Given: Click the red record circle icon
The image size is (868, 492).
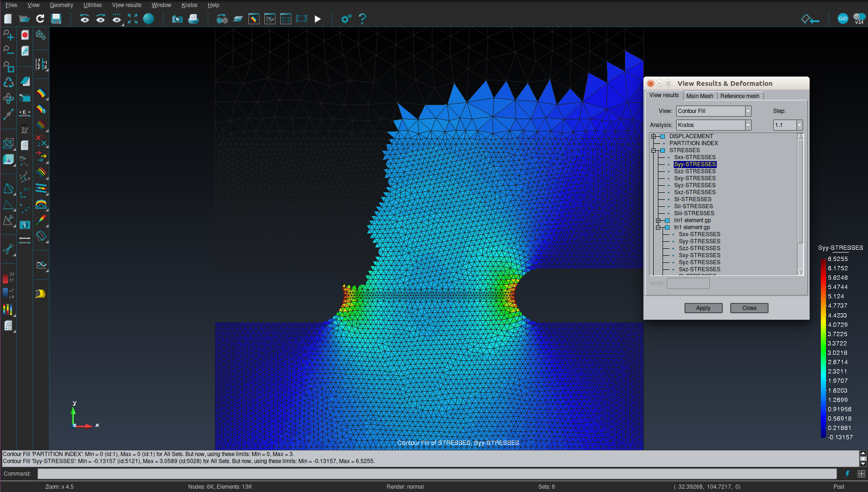Looking at the screenshot, I should (25, 35).
